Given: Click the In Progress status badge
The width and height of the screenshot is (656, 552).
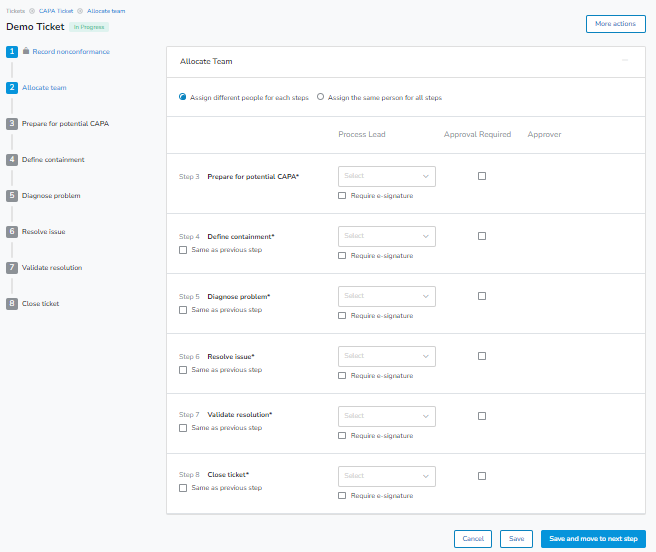Looking at the screenshot, I should [x=89, y=27].
